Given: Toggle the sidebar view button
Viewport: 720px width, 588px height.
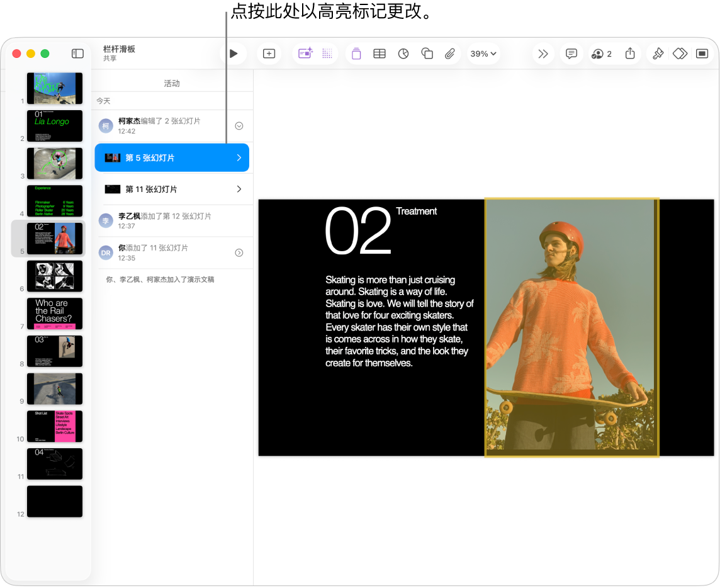Looking at the screenshot, I should 77,54.
